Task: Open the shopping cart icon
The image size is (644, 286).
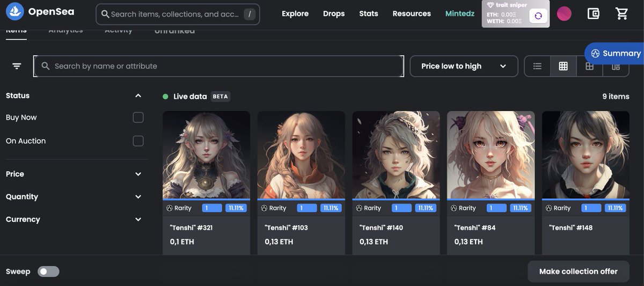Action: (x=622, y=14)
